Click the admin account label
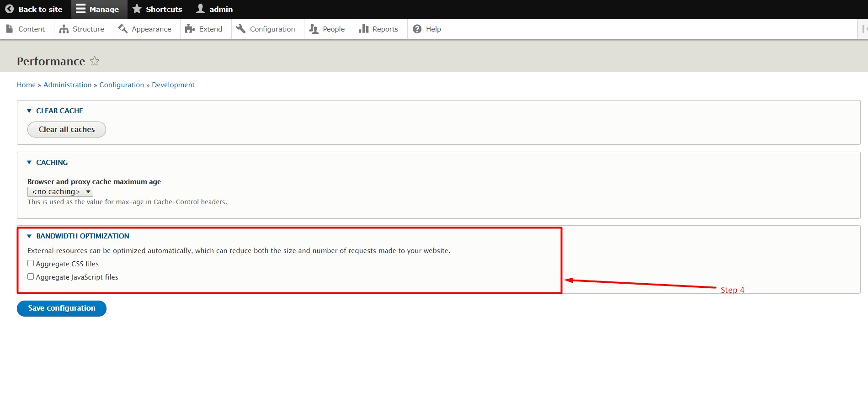 point(221,9)
